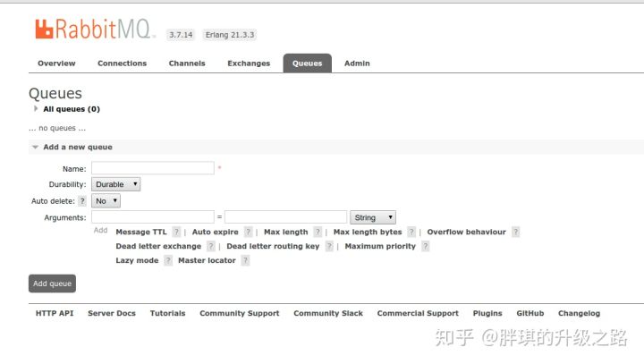Image resolution: width=644 pixels, height=364 pixels.
Task: Add Message TTL argument
Action: click(x=141, y=232)
